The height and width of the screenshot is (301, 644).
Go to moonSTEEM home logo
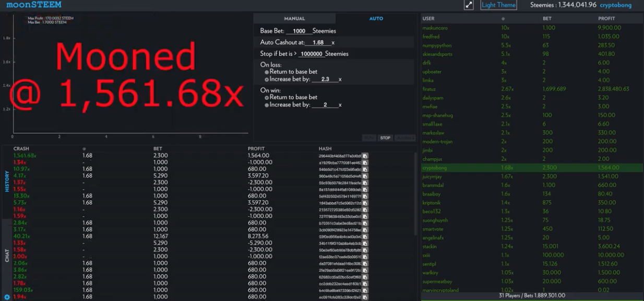[34, 5]
